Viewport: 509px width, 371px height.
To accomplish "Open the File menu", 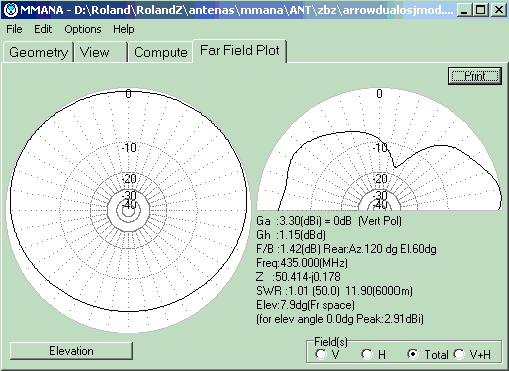I will (x=14, y=29).
